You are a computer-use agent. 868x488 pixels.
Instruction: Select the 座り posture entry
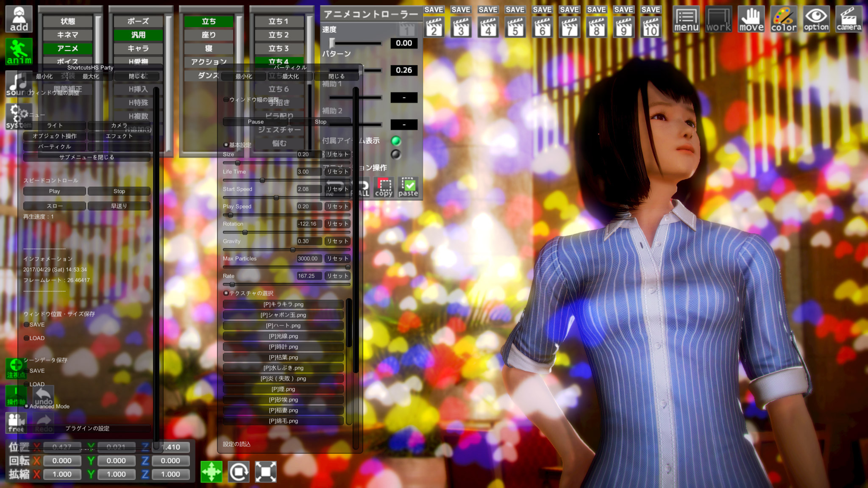click(209, 35)
